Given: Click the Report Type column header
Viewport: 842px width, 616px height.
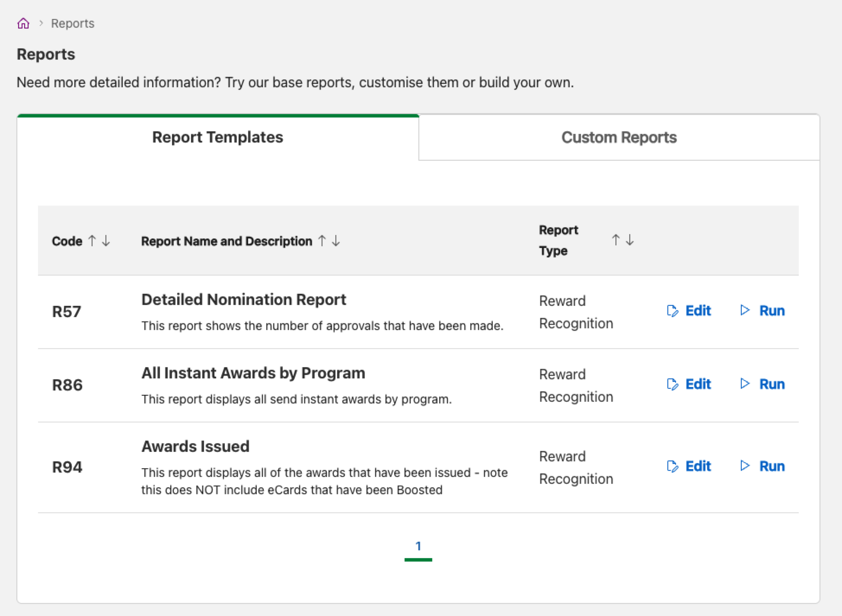Looking at the screenshot, I should 558,240.
